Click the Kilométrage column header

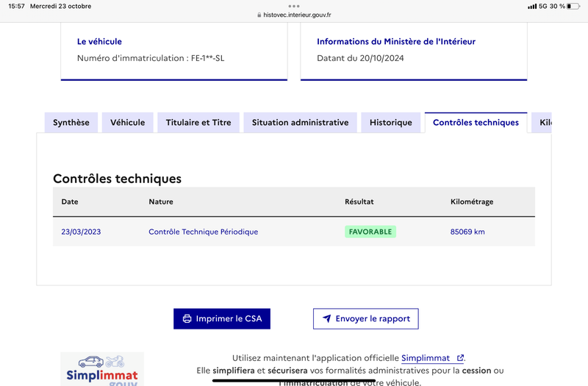click(472, 201)
